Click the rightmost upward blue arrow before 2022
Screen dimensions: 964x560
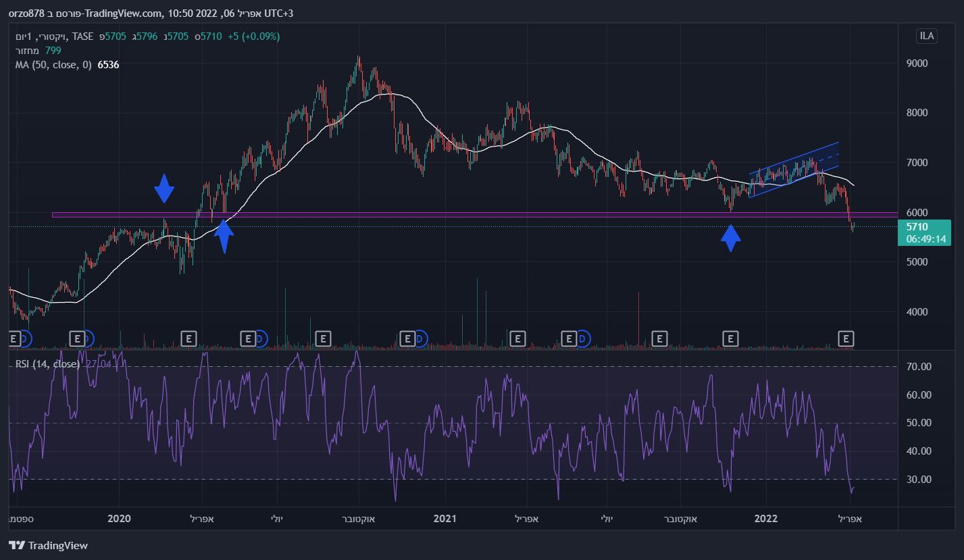click(x=730, y=238)
